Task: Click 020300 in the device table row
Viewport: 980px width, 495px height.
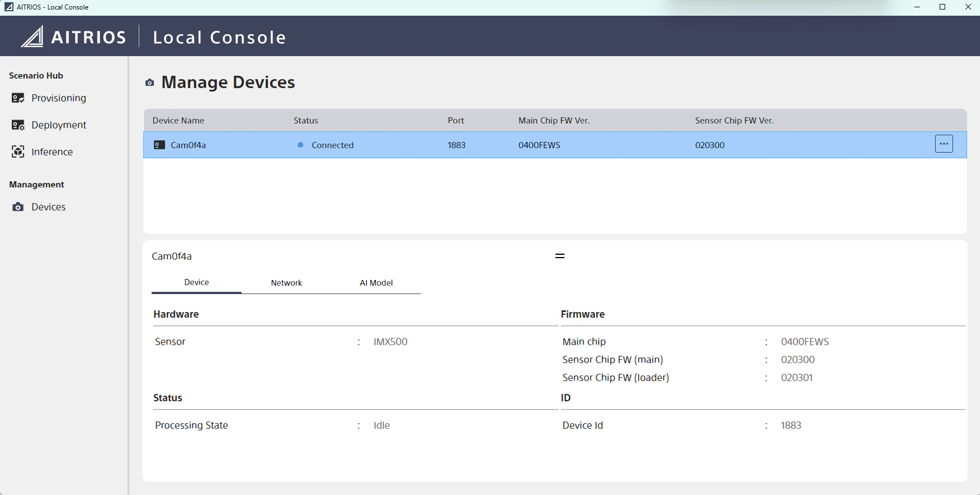Action: click(710, 145)
